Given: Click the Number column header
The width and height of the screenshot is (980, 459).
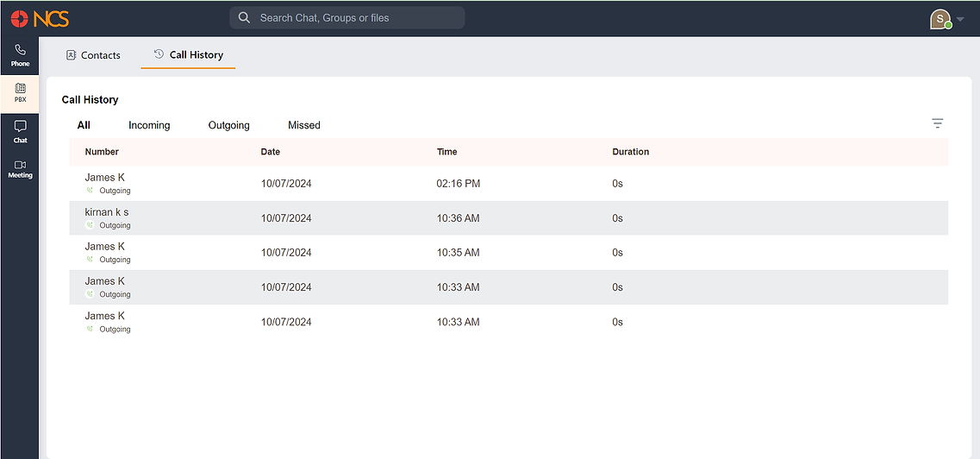Looking at the screenshot, I should (102, 151).
